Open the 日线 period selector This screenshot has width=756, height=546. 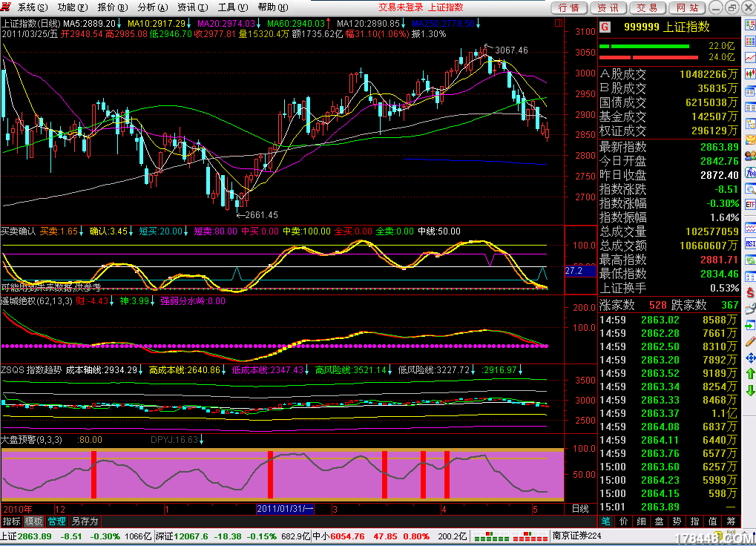(580, 509)
